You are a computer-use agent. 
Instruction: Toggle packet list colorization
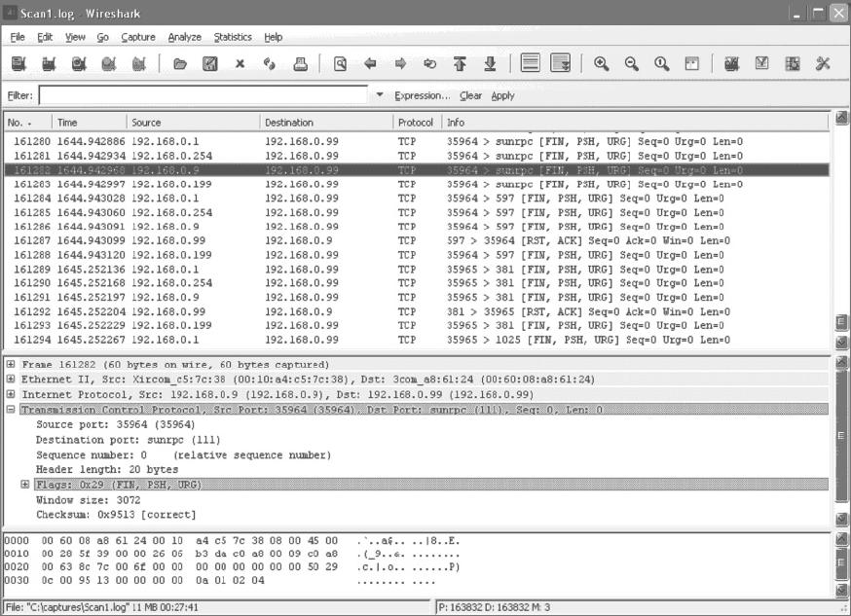click(531, 63)
